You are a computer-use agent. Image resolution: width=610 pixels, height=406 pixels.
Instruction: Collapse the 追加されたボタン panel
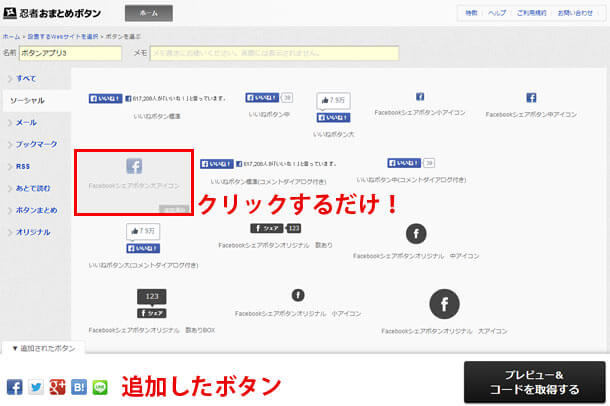click(44, 348)
